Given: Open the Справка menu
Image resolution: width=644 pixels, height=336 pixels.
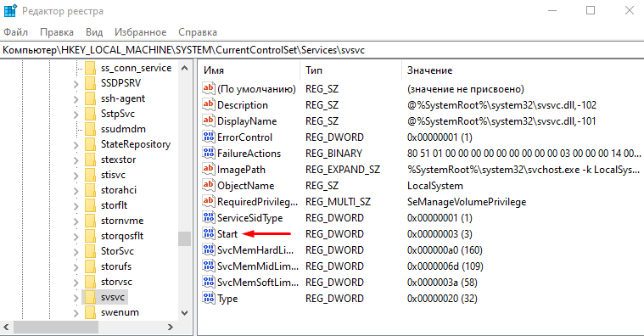Looking at the screenshot, I should [198, 32].
